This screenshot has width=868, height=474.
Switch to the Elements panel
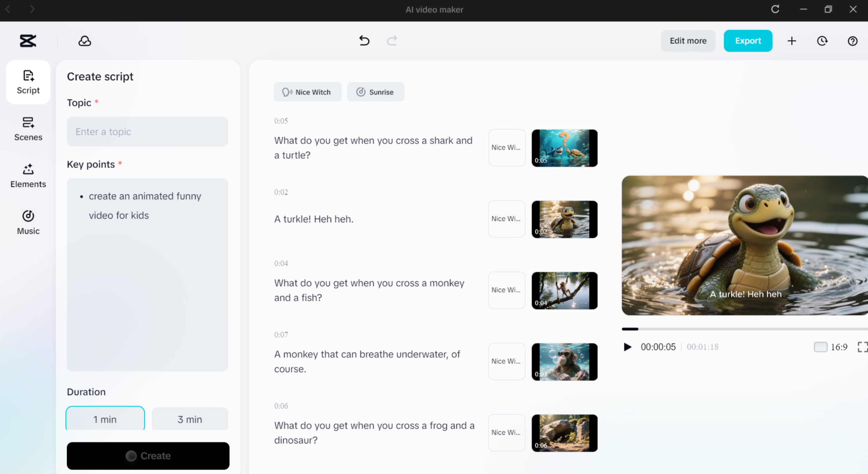(28, 176)
